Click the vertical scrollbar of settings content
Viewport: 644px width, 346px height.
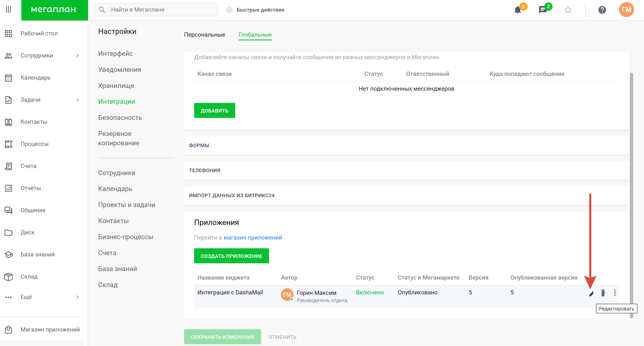(x=631, y=195)
